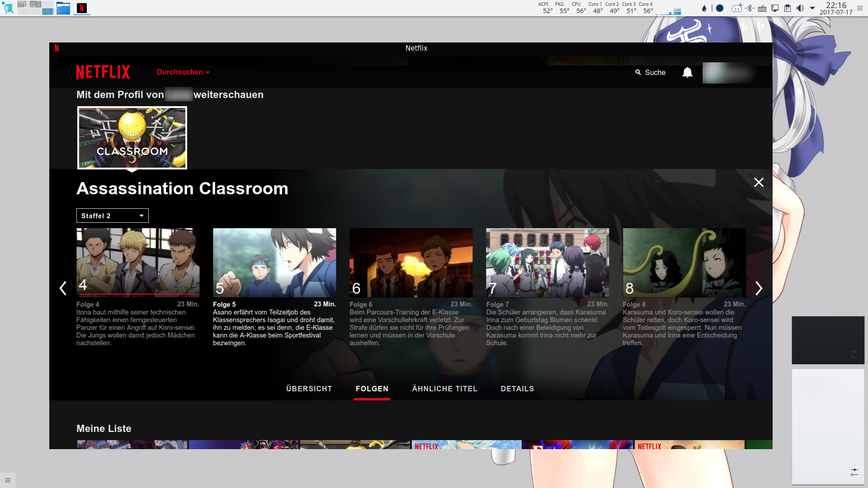Image resolution: width=868 pixels, height=488 pixels.
Task: Play the Folge 6 episode thumbnail
Action: [x=411, y=263]
